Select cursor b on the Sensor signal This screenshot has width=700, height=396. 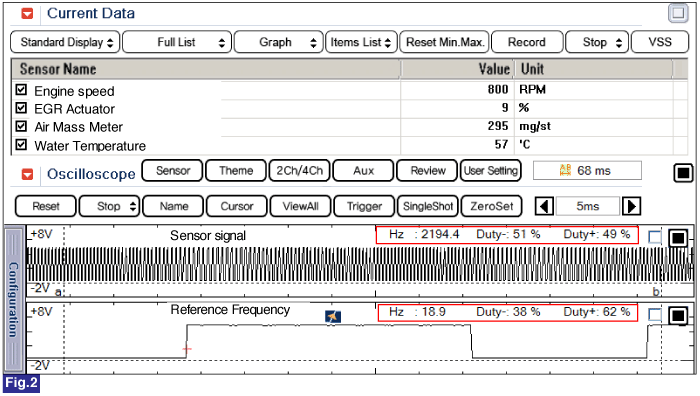point(656,292)
